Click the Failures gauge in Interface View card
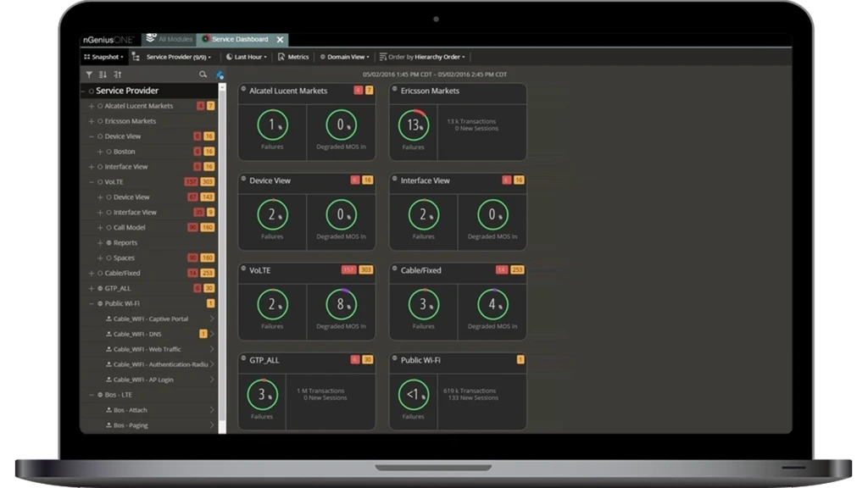Viewport: 868px width, 488px height. pyautogui.click(x=424, y=214)
